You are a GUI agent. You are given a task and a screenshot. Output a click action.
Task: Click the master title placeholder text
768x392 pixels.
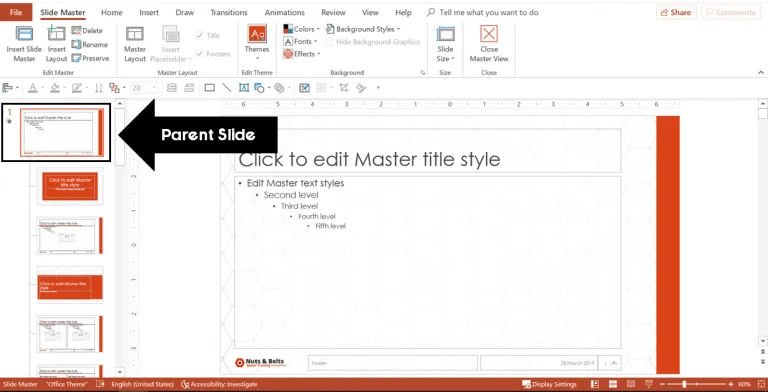coord(369,159)
